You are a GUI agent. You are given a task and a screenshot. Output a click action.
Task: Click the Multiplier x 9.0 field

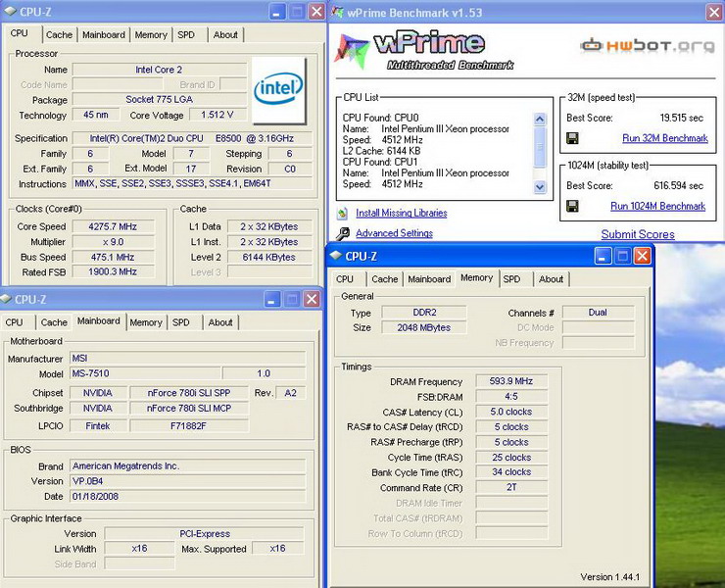pyautogui.click(x=113, y=242)
